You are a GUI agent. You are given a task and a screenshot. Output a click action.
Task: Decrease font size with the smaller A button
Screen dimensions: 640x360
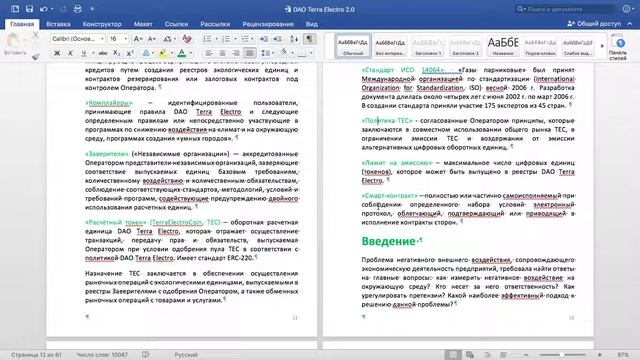point(151,39)
